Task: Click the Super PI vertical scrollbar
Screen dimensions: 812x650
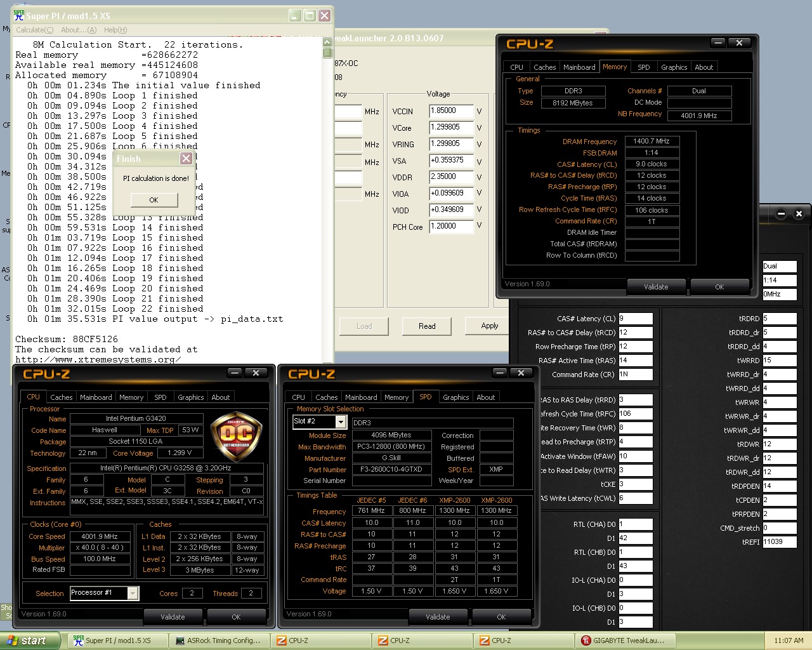Action: pos(327,200)
